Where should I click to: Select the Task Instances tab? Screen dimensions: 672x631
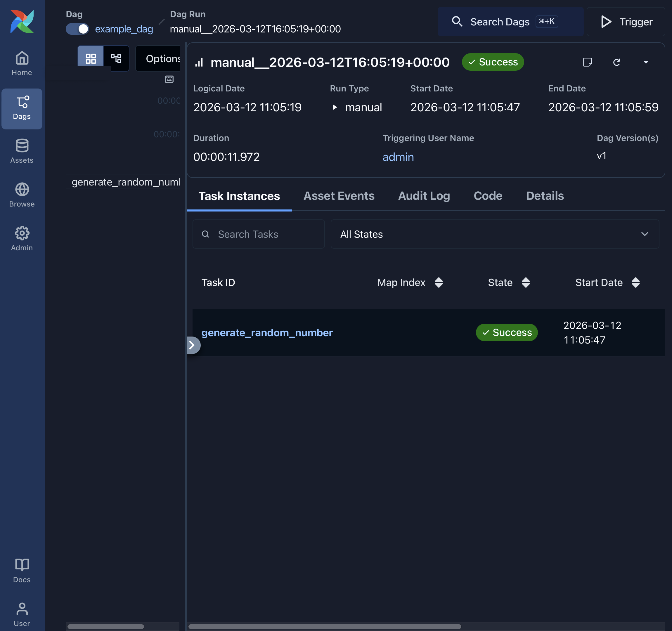pyautogui.click(x=239, y=196)
